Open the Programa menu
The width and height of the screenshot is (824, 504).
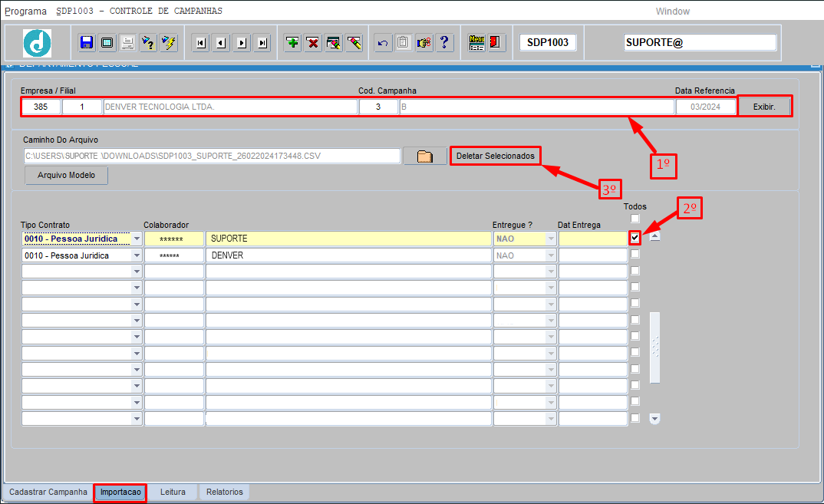(x=25, y=11)
